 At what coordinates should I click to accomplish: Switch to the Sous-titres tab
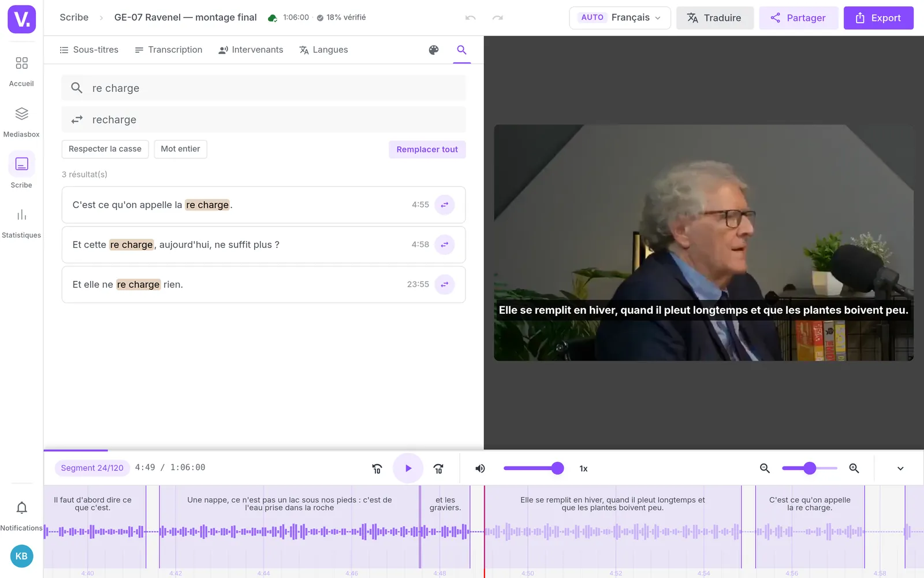click(x=89, y=50)
